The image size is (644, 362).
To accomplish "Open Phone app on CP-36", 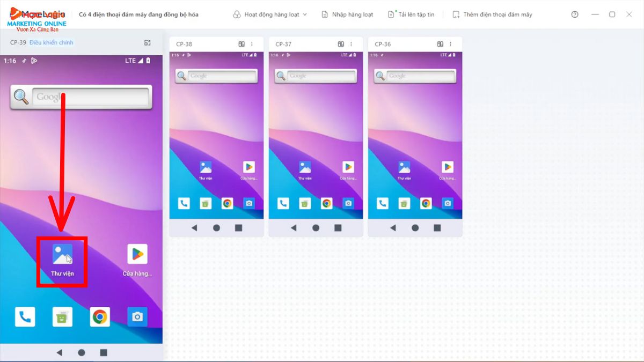I will coord(383,203).
